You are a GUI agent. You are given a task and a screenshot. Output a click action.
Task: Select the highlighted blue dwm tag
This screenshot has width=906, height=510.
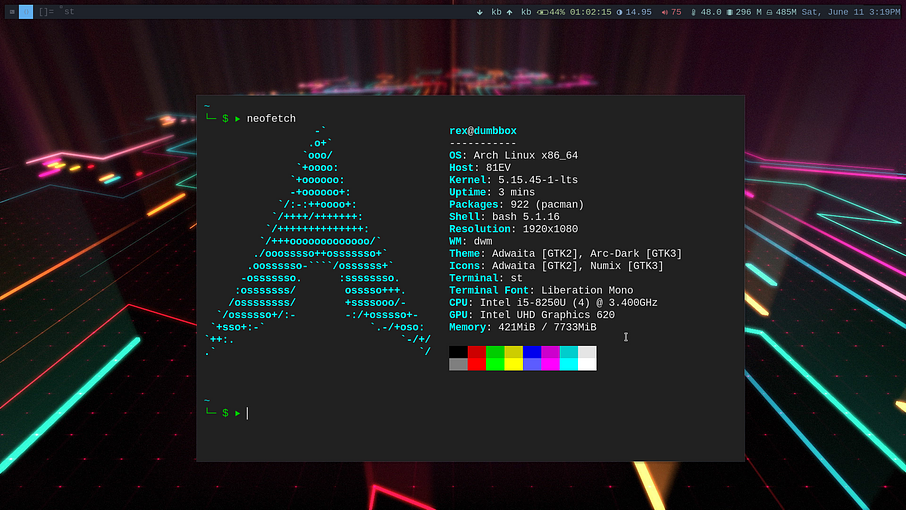point(26,12)
